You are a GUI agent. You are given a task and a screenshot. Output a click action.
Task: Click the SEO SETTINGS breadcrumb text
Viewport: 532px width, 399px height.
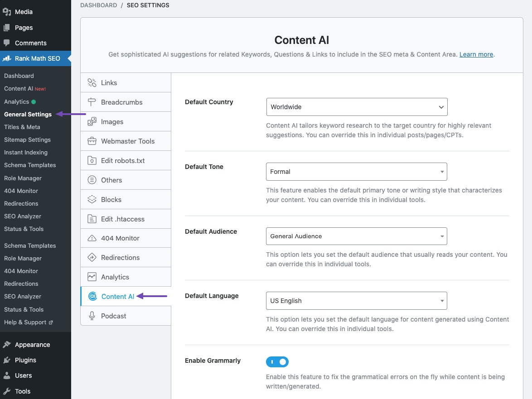[x=148, y=5]
